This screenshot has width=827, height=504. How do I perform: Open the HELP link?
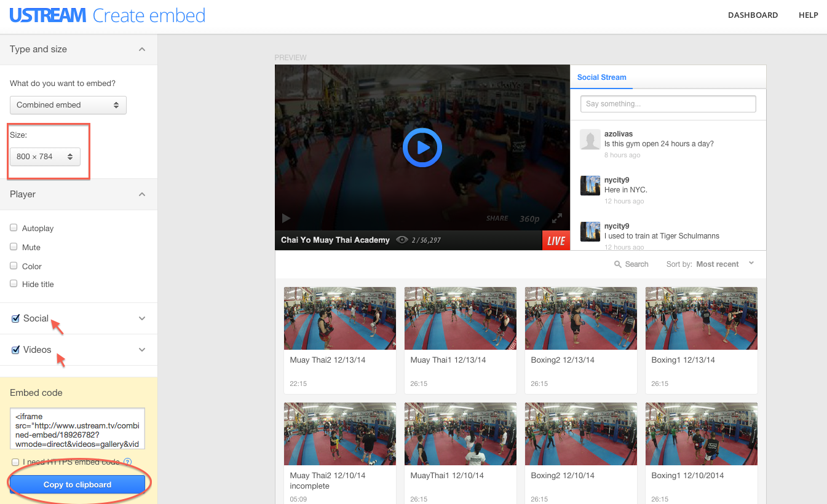tap(808, 15)
